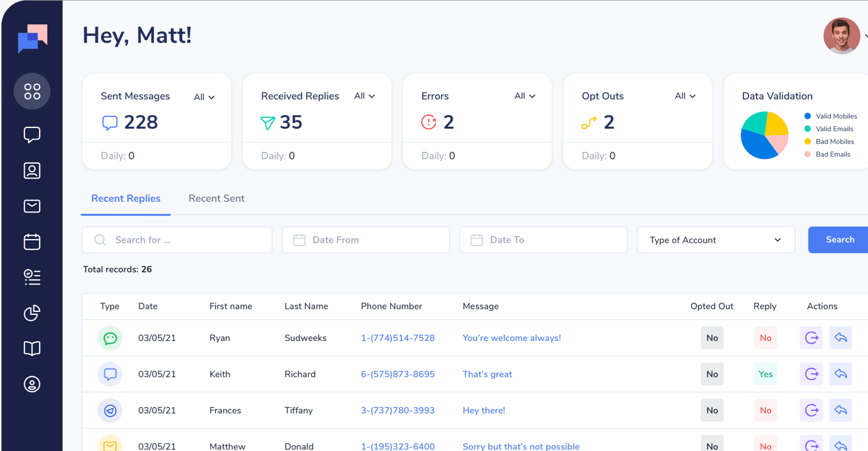Viewport: 868px width, 451px height.
Task: Select the Contacts icon in the sidebar
Action: (x=32, y=171)
